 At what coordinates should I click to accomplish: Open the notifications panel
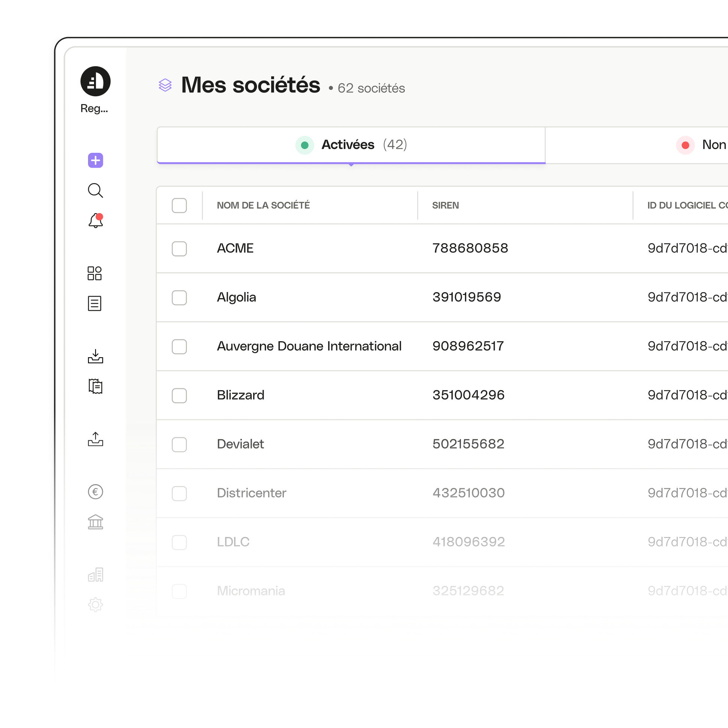click(95, 221)
